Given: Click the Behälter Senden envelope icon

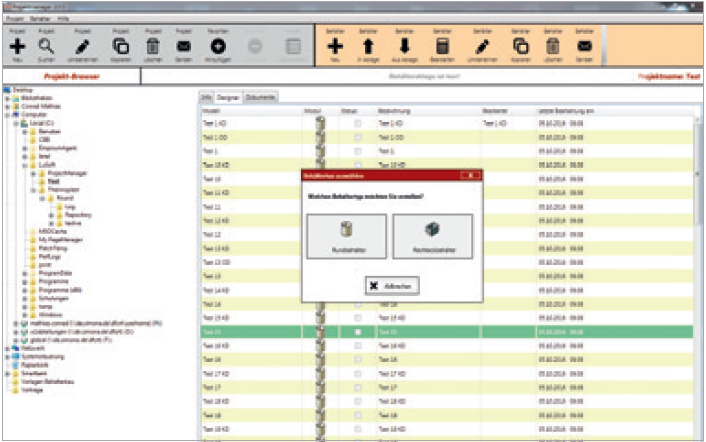Looking at the screenshot, I should point(586,45).
